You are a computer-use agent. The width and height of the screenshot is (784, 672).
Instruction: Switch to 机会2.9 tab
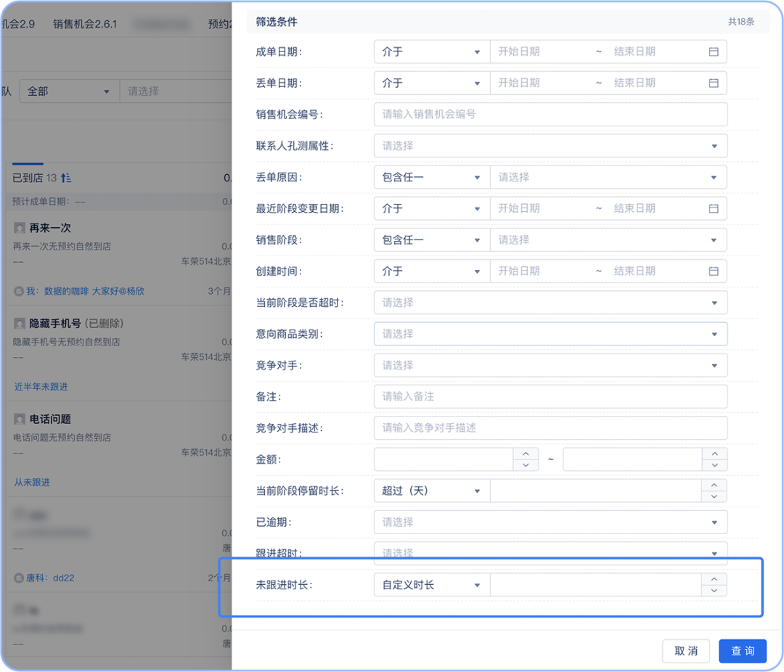18,24
